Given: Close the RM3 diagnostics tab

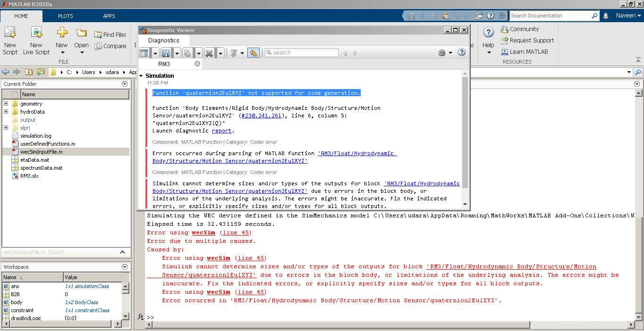Looking at the screenshot, I should click(x=197, y=64).
